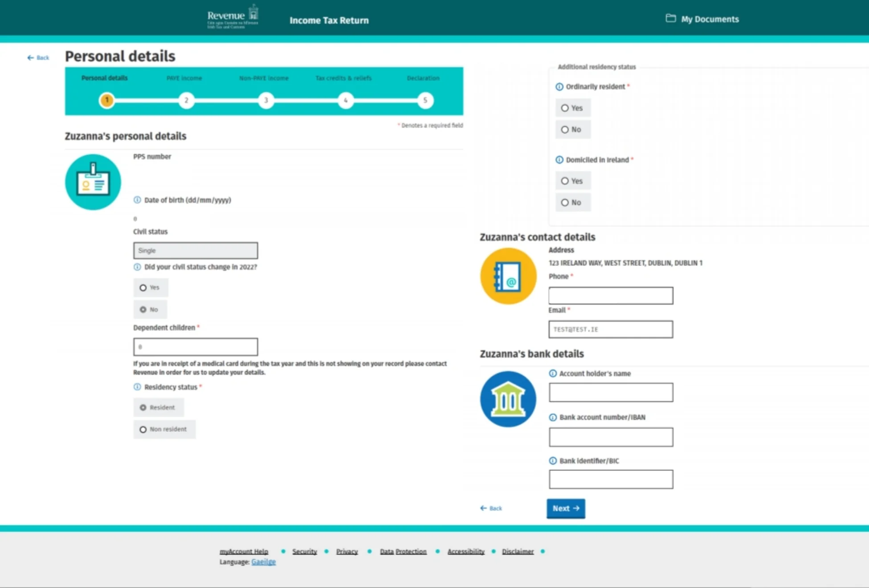869x588 pixels.
Task: Select Yes for civil status change
Action: (x=143, y=288)
